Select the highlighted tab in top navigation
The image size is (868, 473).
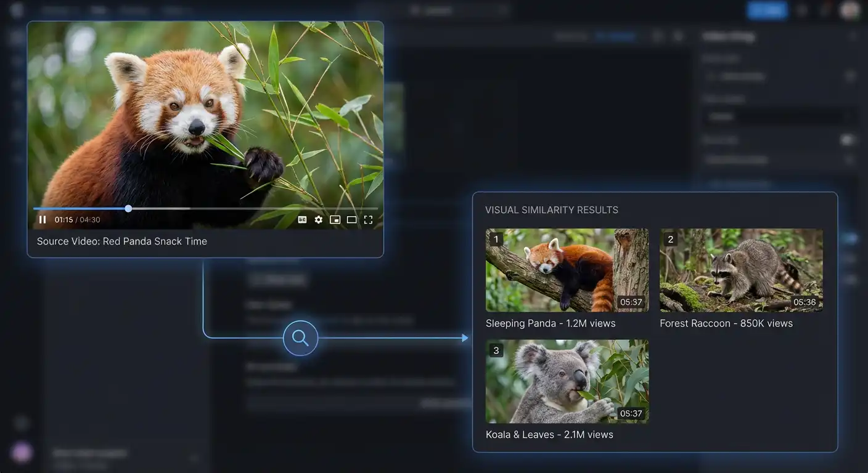[x=99, y=10]
